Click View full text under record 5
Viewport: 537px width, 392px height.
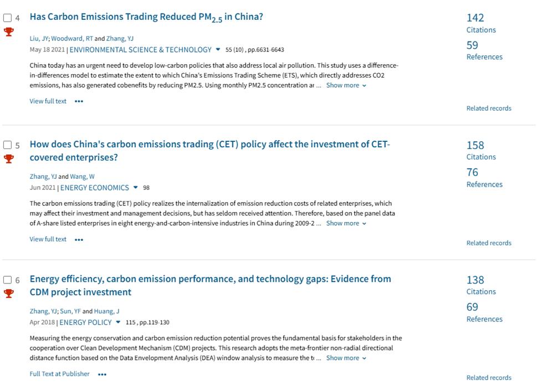tap(48, 239)
